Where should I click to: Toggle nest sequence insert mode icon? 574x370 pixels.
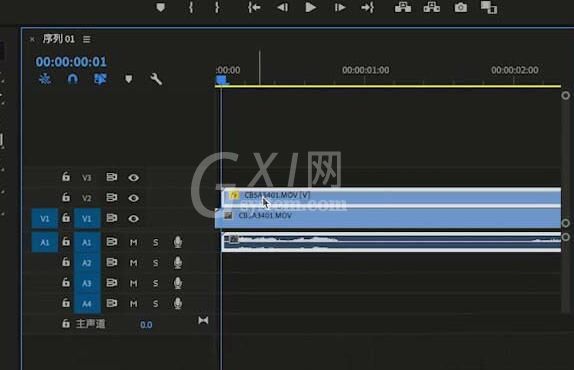click(x=45, y=79)
